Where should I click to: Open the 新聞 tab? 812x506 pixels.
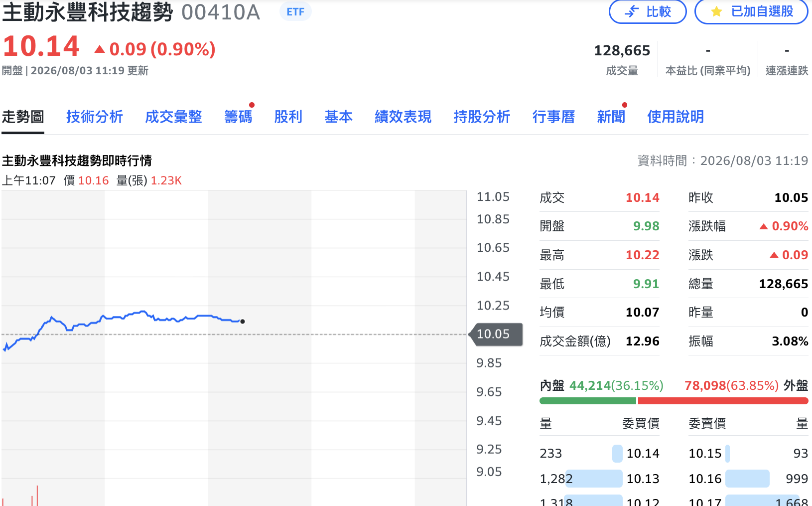click(611, 117)
